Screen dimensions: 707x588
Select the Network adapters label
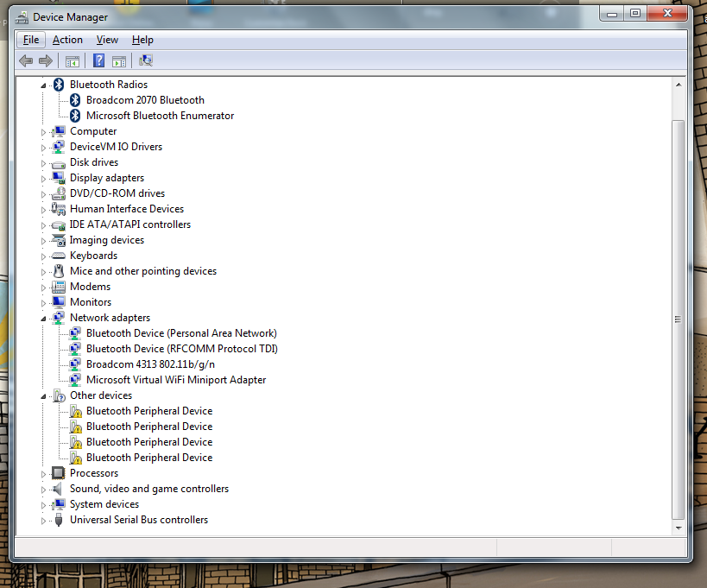[x=110, y=318]
